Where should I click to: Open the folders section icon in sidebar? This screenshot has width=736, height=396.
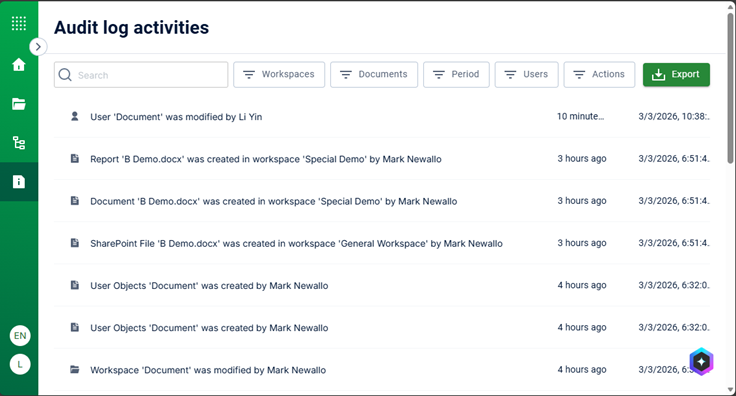tap(19, 104)
